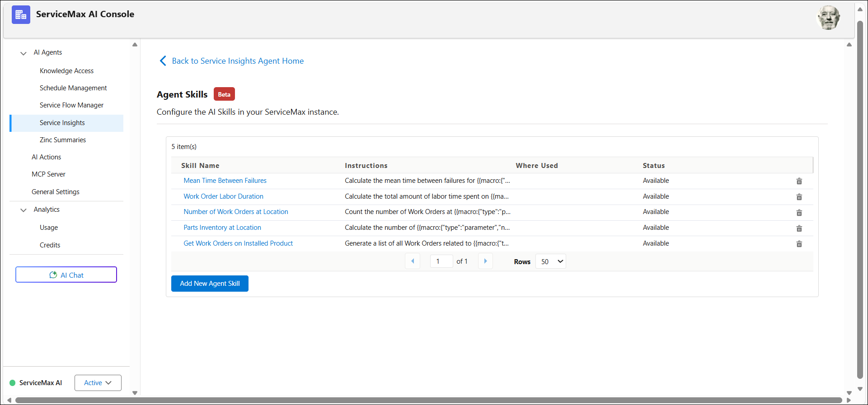Collapse the AI Agents section
The width and height of the screenshot is (868, 405).
coord(23,53)
